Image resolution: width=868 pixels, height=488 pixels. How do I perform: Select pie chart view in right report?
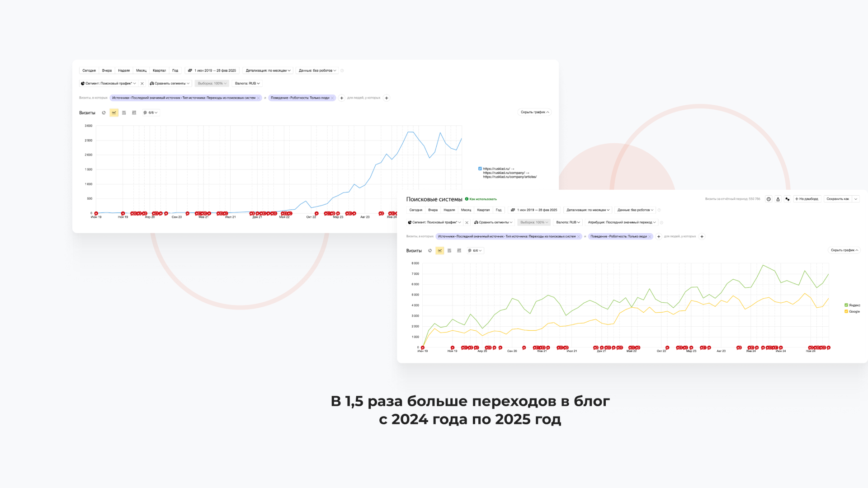[x=430, y=251]
